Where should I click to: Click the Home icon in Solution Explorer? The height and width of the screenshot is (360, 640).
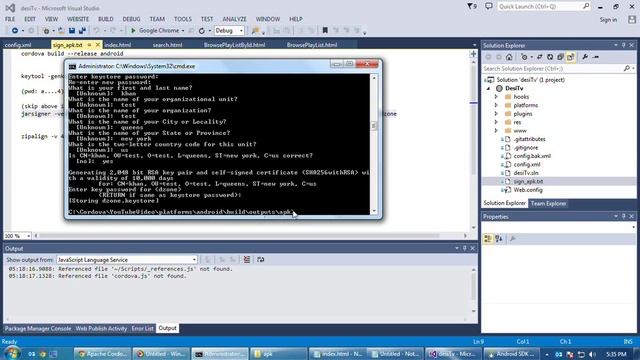[509, 57]
